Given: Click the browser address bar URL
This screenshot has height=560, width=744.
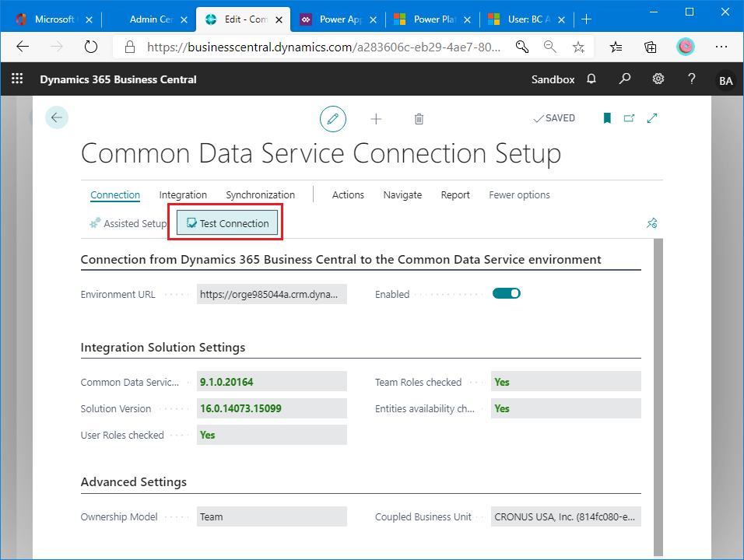Looking at the screenshot, I should point(324,47).
